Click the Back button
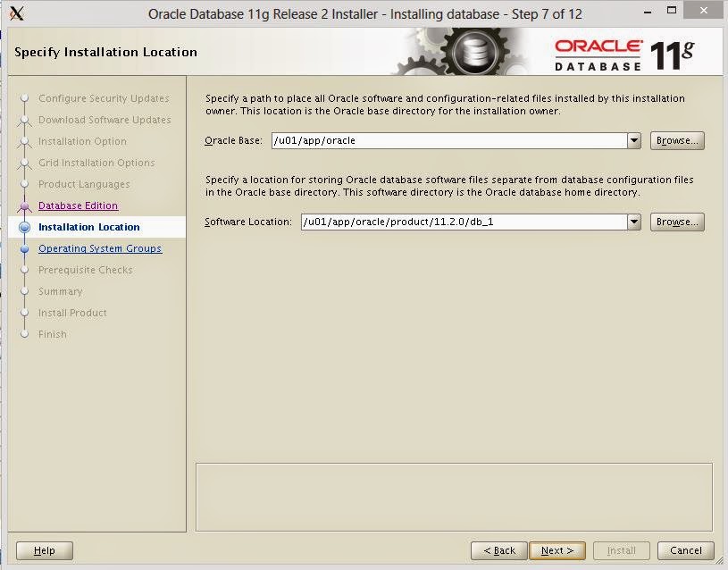 coord(499,550)
